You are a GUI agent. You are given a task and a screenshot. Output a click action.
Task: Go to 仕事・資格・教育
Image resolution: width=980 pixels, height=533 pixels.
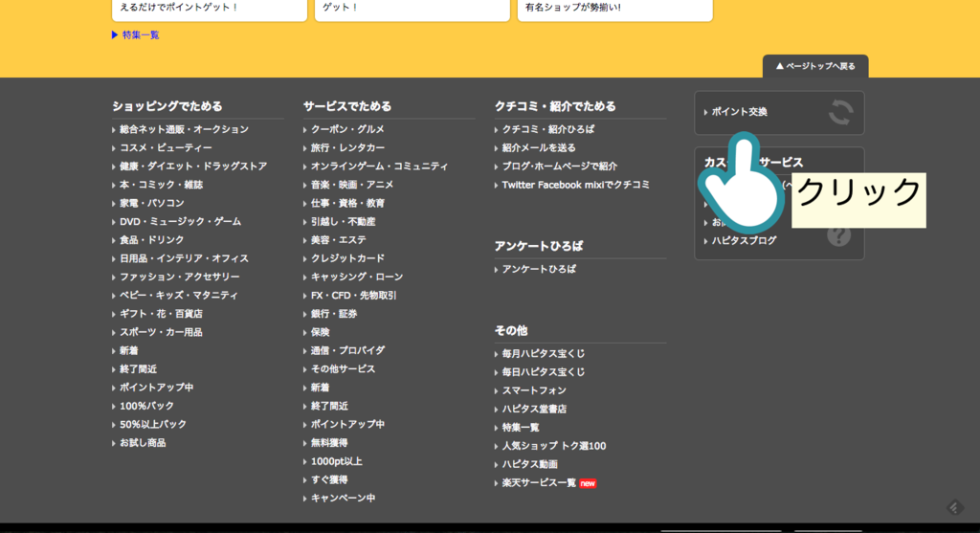click(347, 203)
